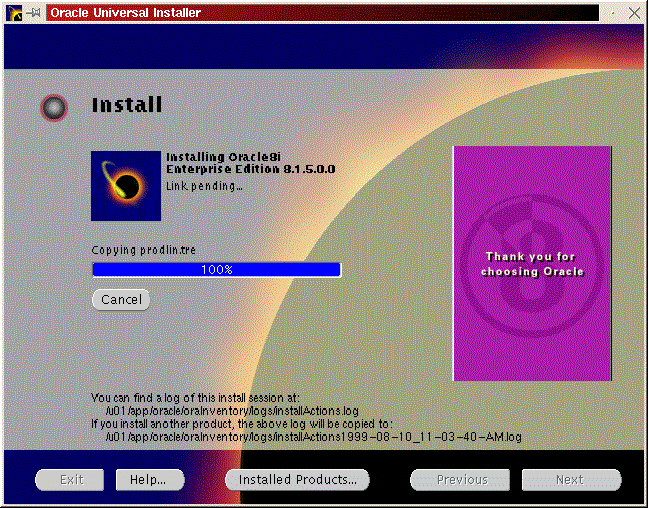Go back with the Previous button

pos(460,480)
